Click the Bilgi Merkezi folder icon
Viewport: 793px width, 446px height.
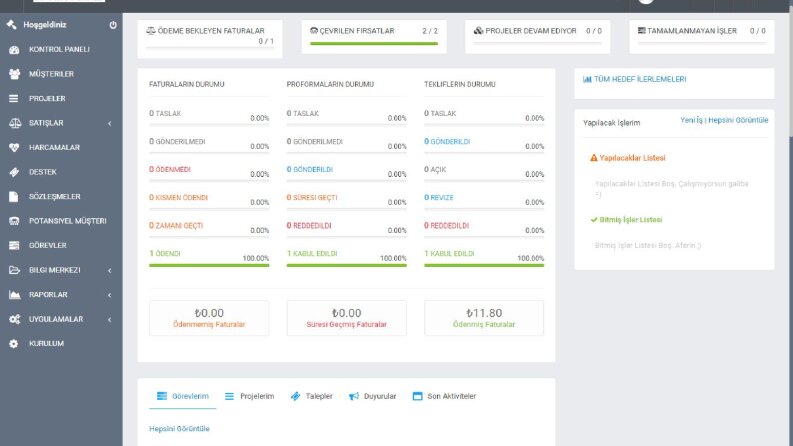[x=14, y=270]
